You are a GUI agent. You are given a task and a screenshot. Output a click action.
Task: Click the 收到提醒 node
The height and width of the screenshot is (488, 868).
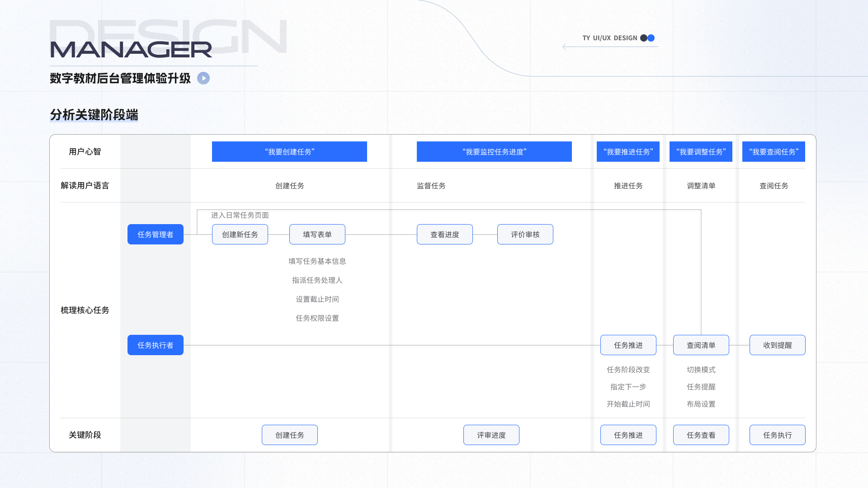click(x=778, y=345)
